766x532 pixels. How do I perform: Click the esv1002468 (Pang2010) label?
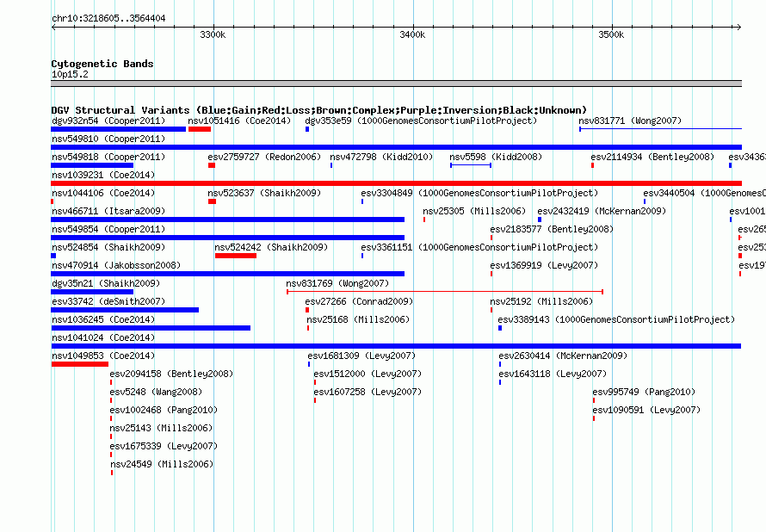(x=164, y=410)
